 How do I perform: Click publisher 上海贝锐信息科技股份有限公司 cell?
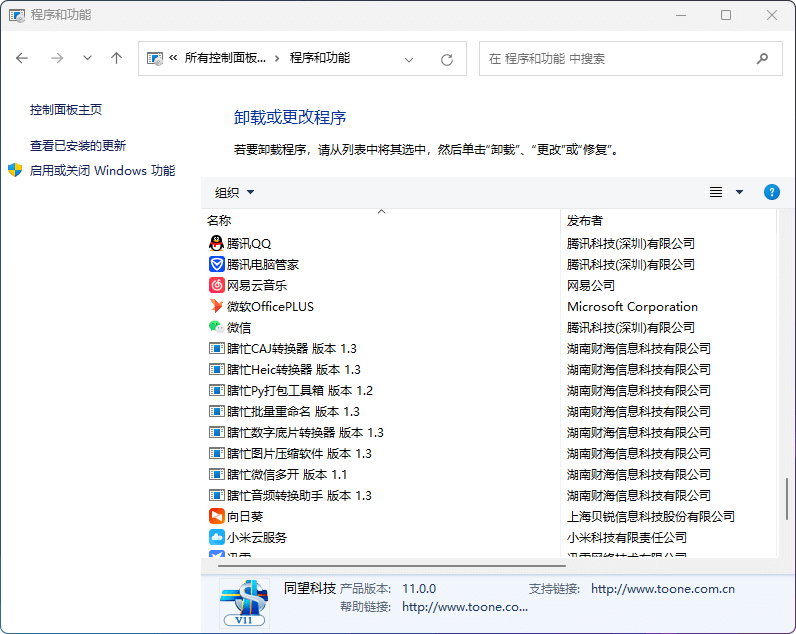651,517
